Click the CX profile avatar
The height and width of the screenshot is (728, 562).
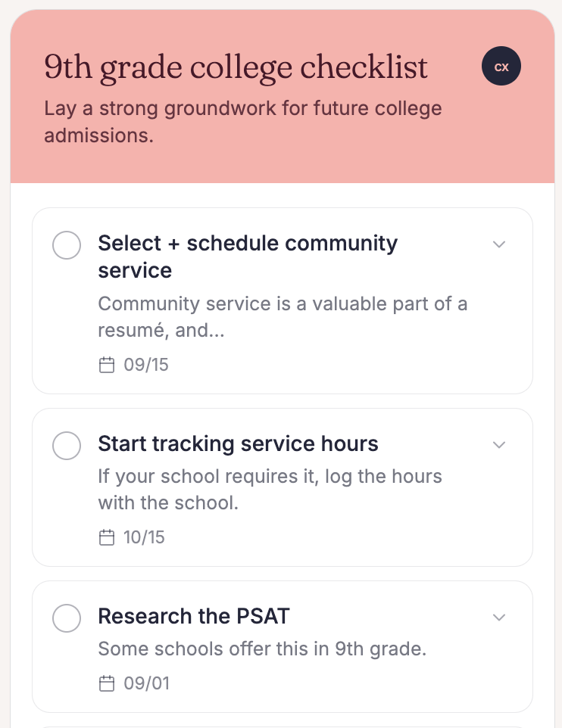(501, 67)
